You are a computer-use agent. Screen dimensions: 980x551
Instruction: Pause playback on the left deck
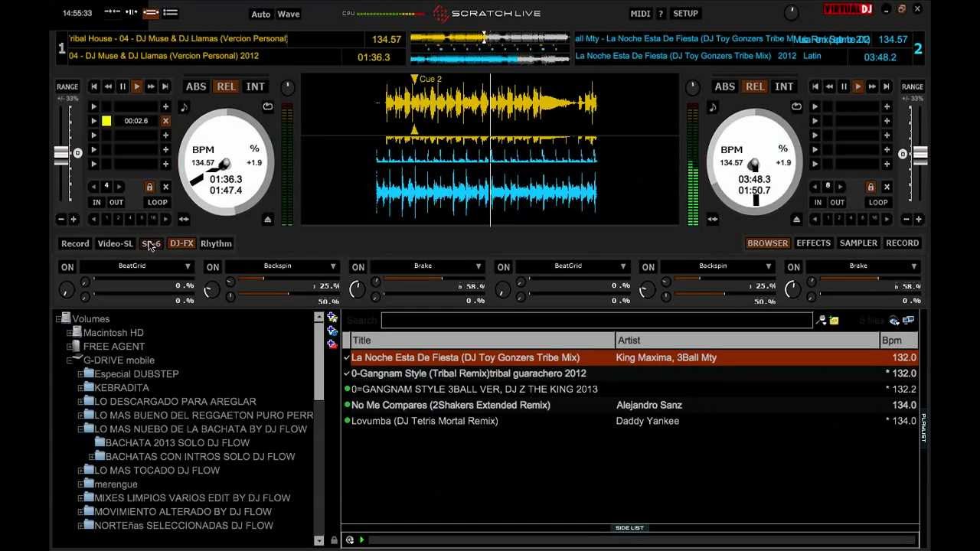122,86
